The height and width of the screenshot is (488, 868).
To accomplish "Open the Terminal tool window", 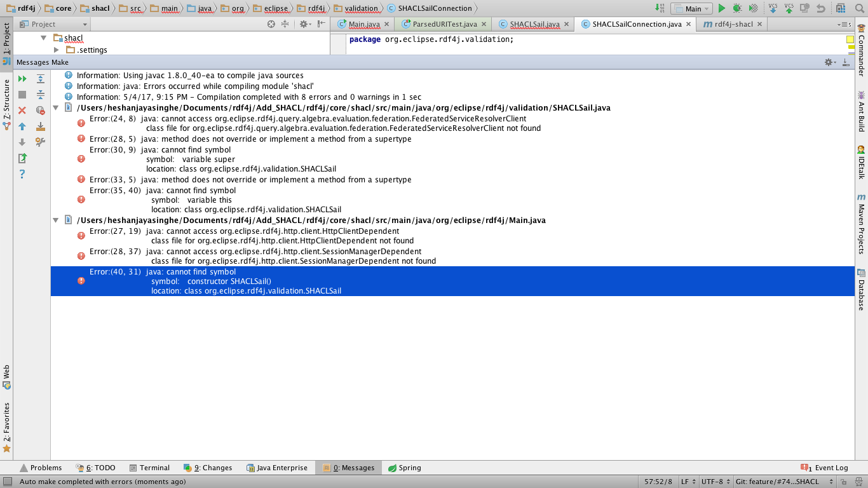I will [x=149, y=468].
